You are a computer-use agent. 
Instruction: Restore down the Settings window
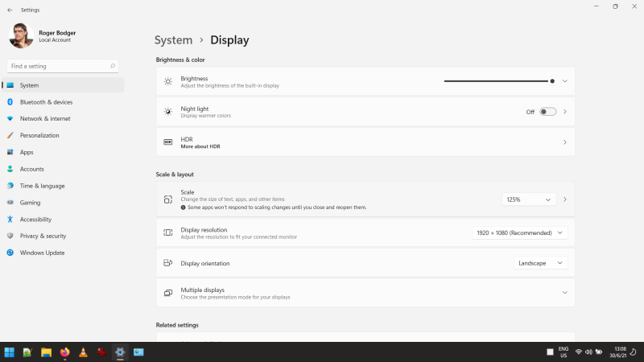pos(615,6)
